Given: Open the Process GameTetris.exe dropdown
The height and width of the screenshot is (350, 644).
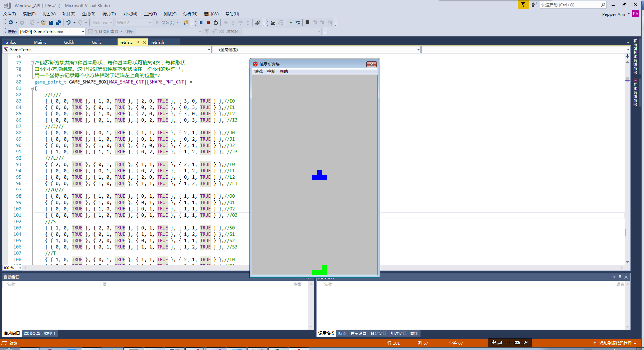Looking at the screenshot, I should (52, 32).
